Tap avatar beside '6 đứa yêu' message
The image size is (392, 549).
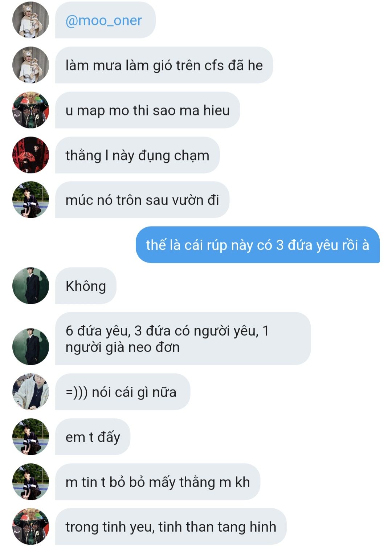coord(30,347)
